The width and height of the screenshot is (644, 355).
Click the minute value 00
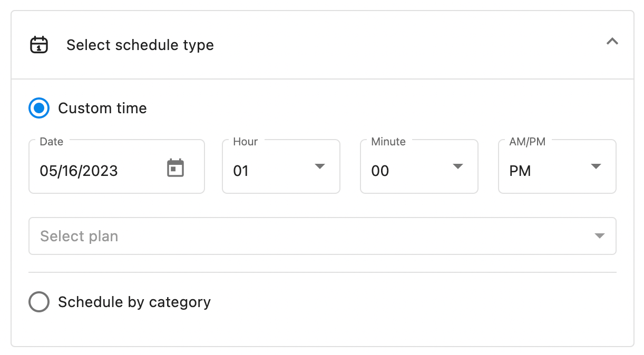[x=380, y=171]
